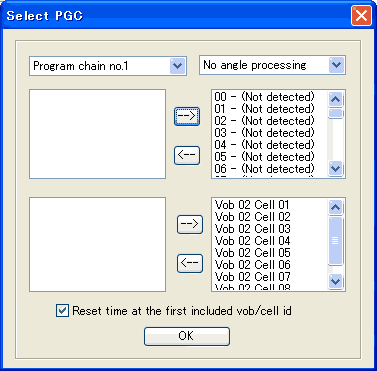Click the streams list scrollbar thumb
This screenshot has height=371, width=377.
336,113
